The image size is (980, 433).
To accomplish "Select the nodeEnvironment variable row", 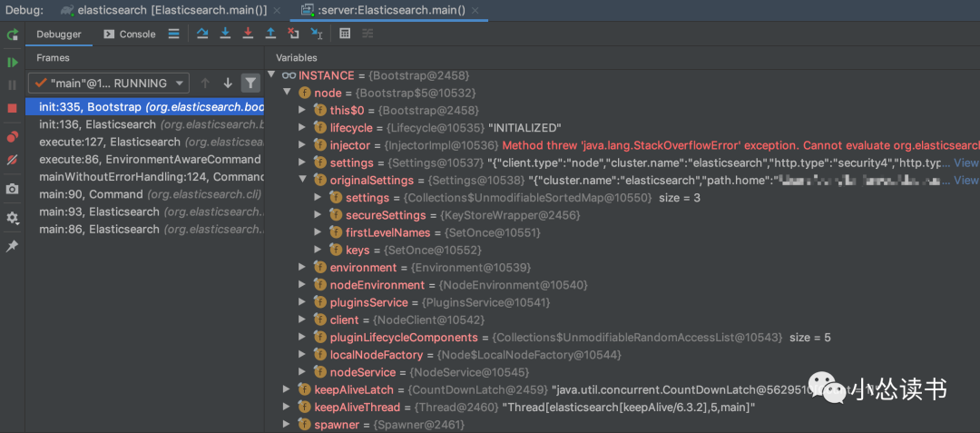I will pyautogui.click(x=622, y=285).
